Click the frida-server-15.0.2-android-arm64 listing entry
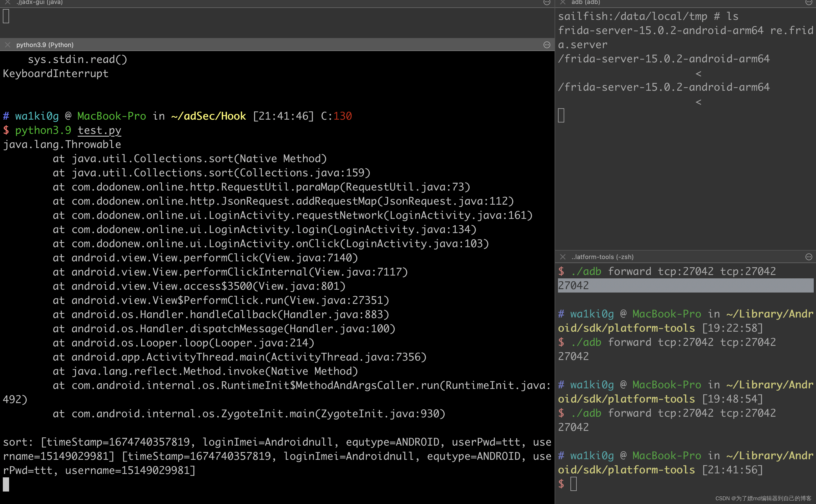 pyautogui.click(x=661, y=31)
